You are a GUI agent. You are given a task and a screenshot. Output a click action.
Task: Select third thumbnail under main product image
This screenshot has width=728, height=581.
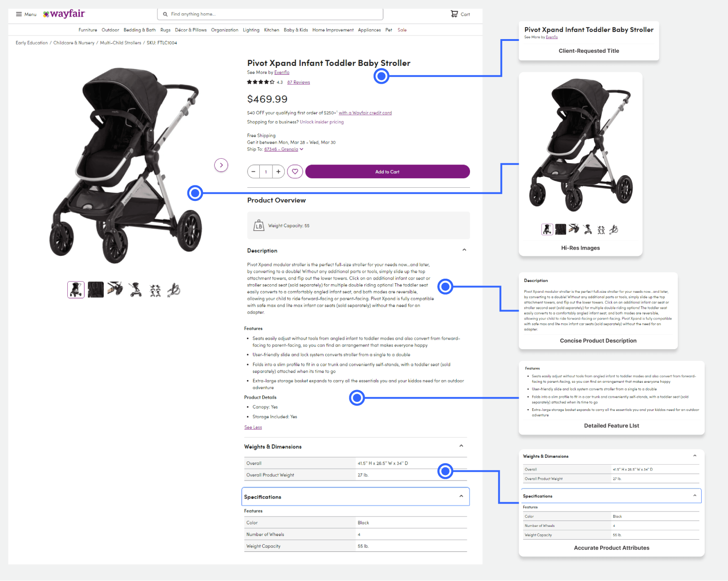pyautogui.click(x=115, y=289)
